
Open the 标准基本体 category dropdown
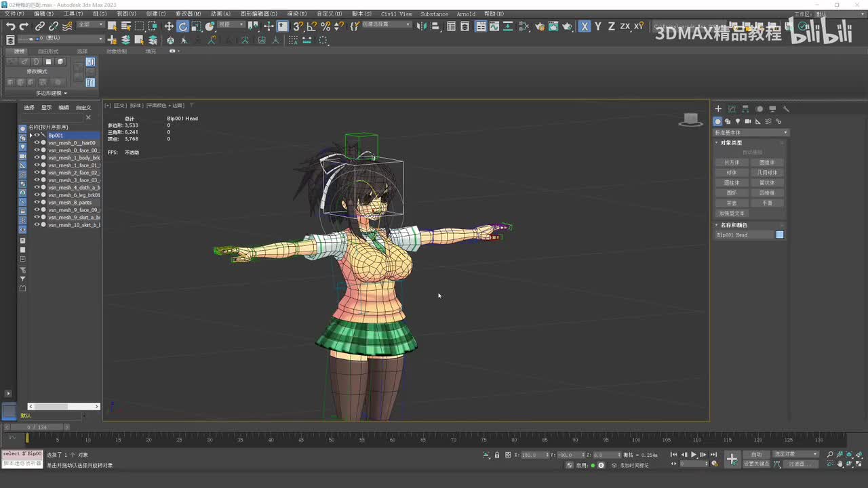[751, 132]
